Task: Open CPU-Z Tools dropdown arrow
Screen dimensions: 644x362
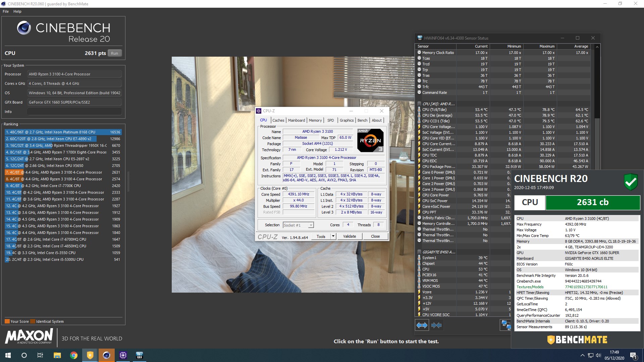Action: click(333, 236)
